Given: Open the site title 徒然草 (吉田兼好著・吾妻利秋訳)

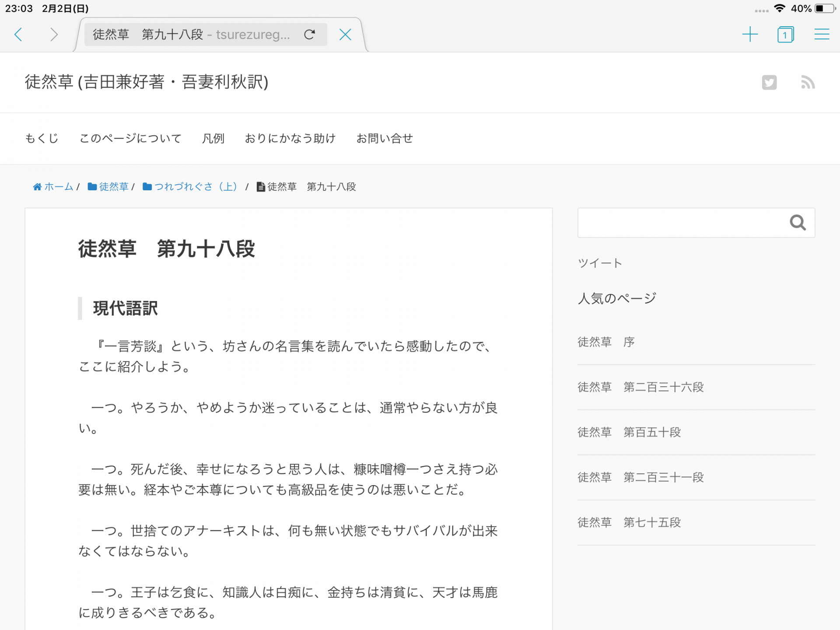Looking at the screenshot, I should 147,82.
